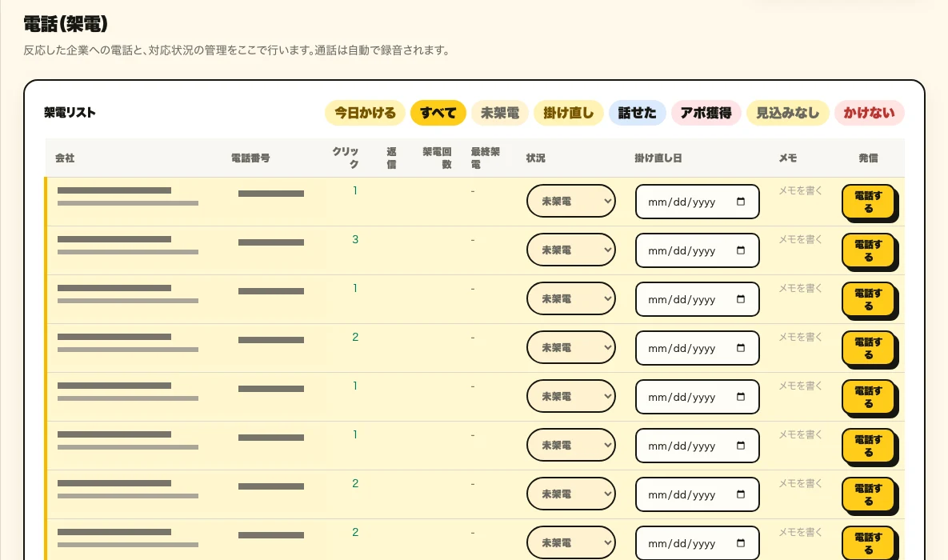Click the 状況 column header
The width and height of the screenshot is (948, 560).
point(536,158)
